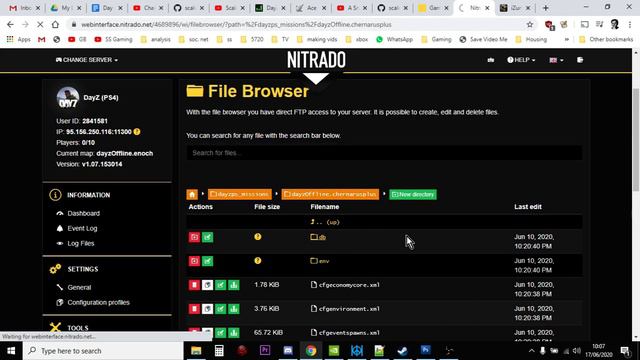The height and width of the screenshot is (360, 640).
Task: Open Discord from the taskbar
Action: tap(288, 351)
